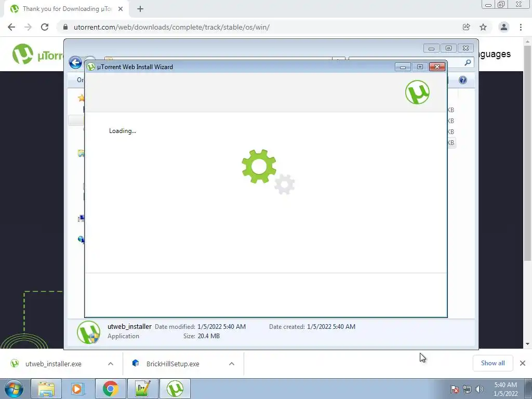Viewport: 532px width, 399px height.
Task: Click the µTorrent logo on webpage
Action: tap(37, 54)
